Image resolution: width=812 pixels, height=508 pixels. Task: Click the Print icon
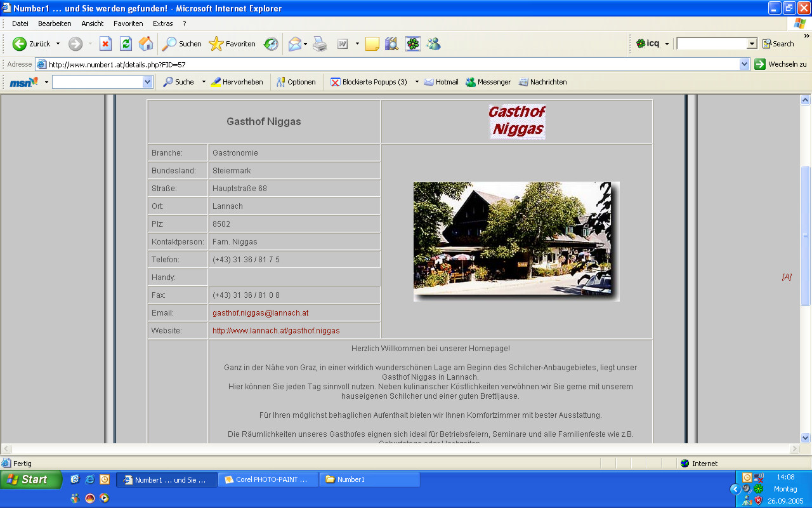320,44
